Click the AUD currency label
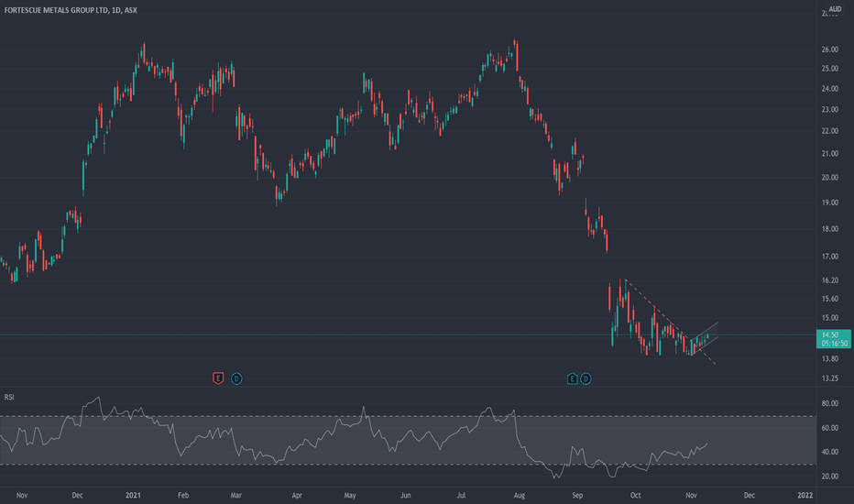 click(x=835, y=9)
